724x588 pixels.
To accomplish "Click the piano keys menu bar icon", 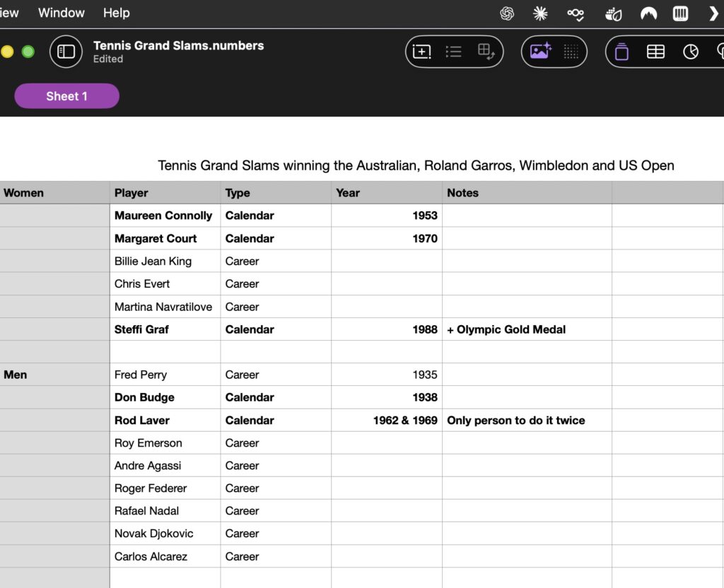I will point(680,13).
